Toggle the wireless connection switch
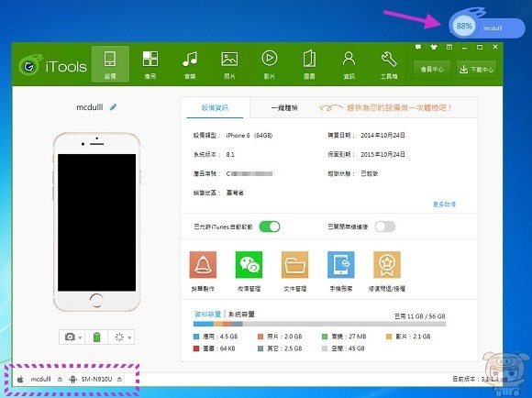This screenshot has height=398, width=532. [x=385, y=227]
